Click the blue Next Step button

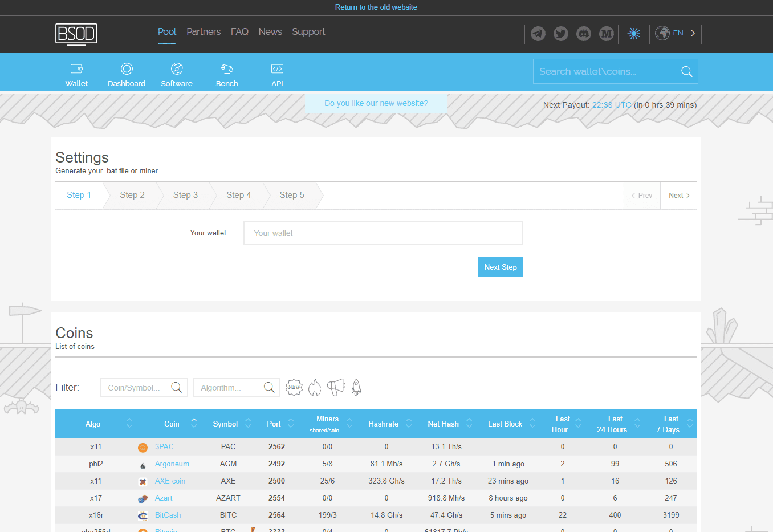pyautogui.click(x=501, y=267)
